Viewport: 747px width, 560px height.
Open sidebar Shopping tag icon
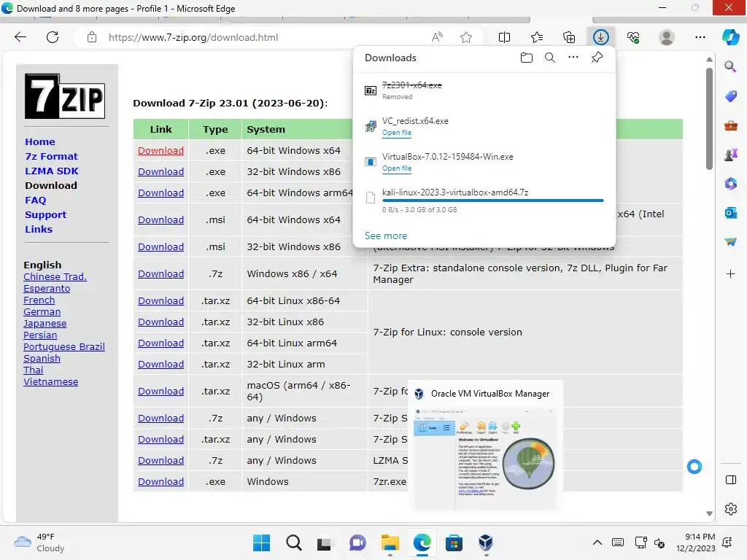731,96
